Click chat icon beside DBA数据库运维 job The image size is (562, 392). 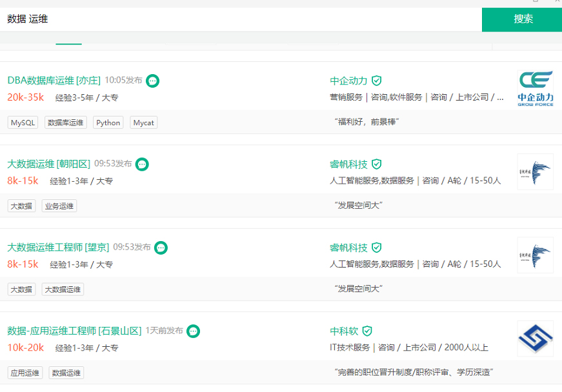point(153,81)
